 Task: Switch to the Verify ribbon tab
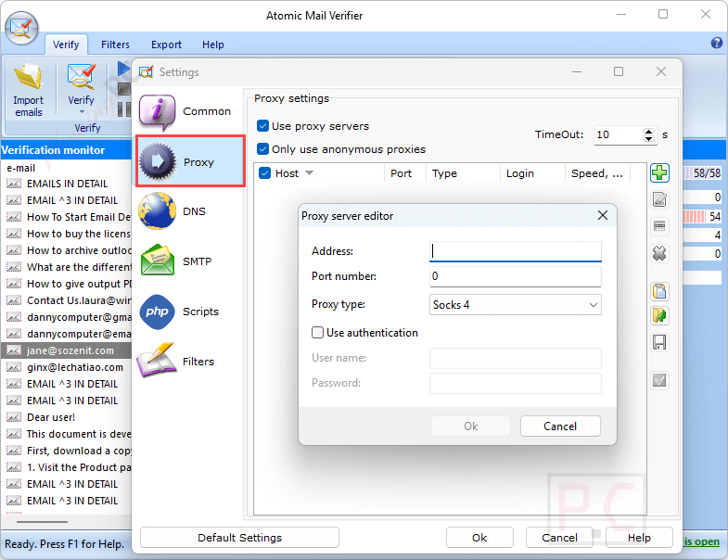[x=66, y=45]
